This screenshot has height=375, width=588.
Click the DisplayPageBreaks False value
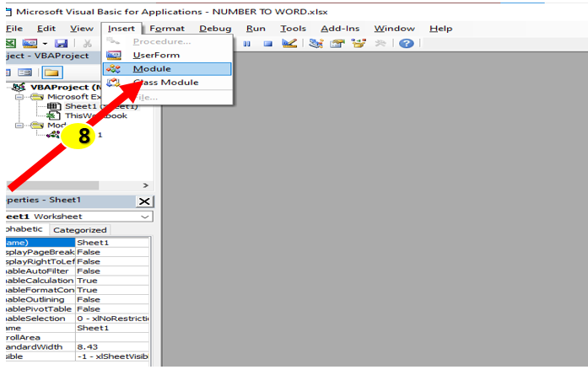coord(112,252)
